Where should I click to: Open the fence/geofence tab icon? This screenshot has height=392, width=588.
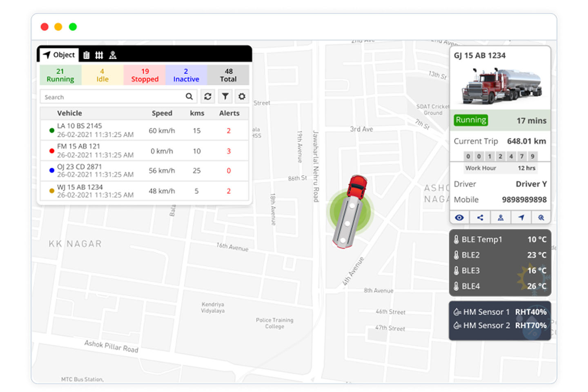(99, 55)
